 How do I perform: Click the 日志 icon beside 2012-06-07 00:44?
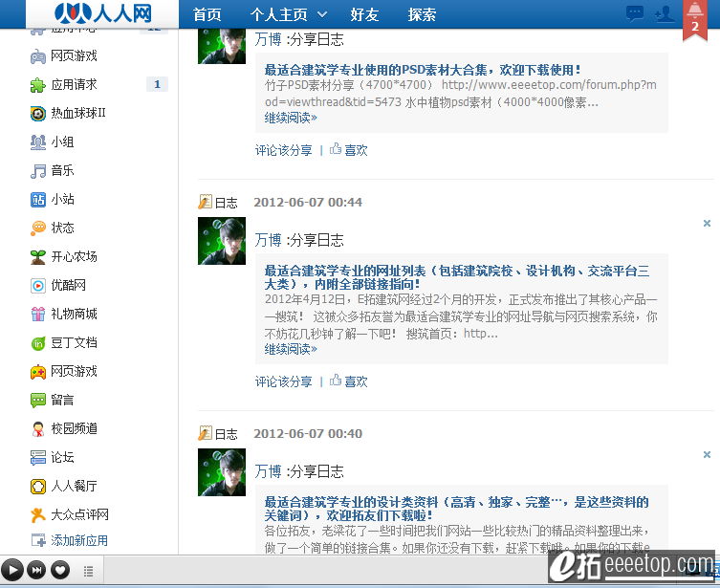click(x=206, y=202)
